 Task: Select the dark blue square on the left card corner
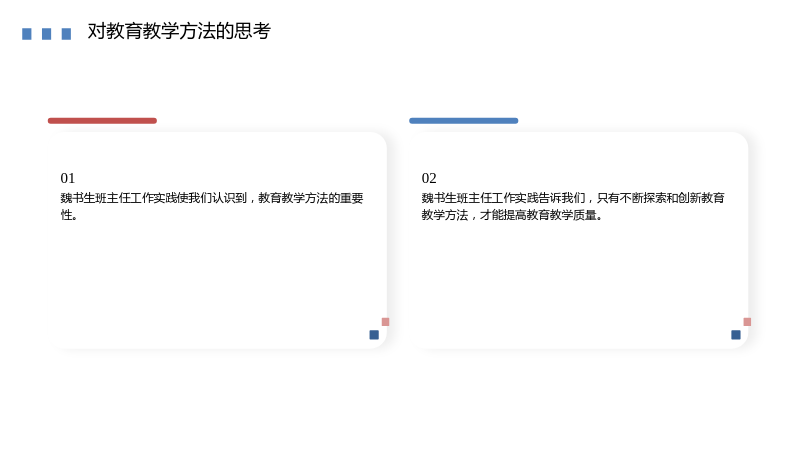(x=374, y=335)
